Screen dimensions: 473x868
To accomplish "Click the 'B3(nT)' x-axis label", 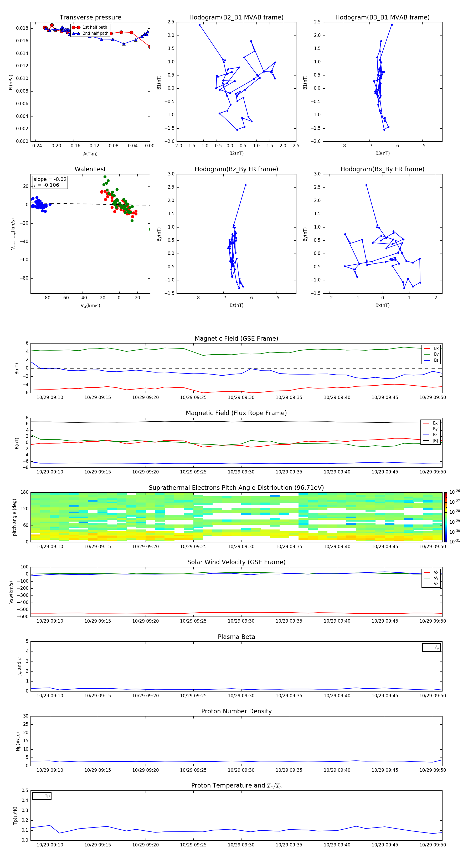I will click(382, 153).
